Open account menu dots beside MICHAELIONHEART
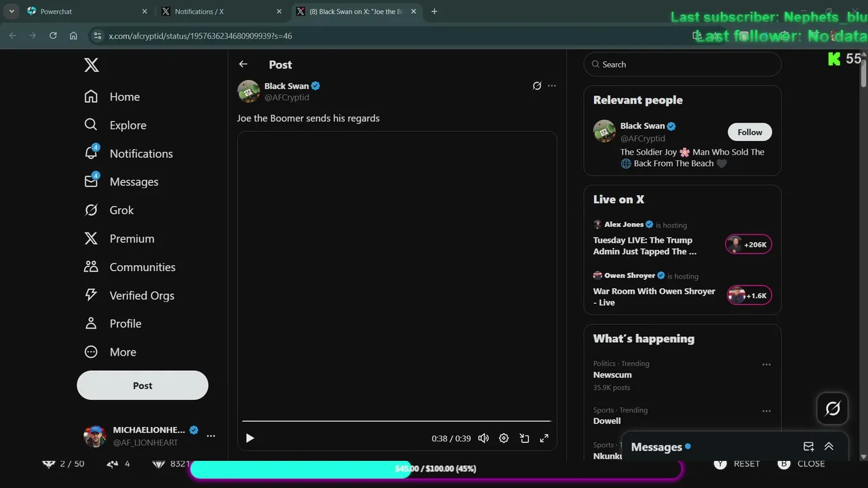 [211, 436]
